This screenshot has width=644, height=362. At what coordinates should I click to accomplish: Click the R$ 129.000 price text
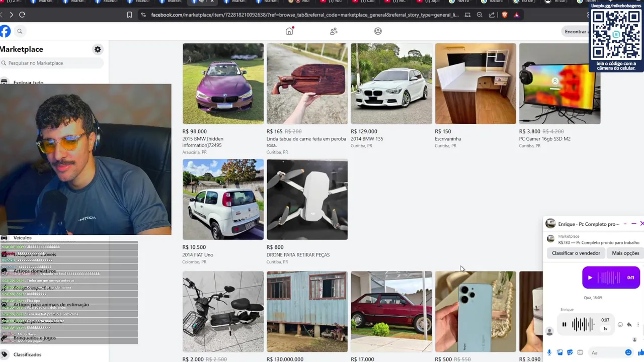(x=364, y=131)
